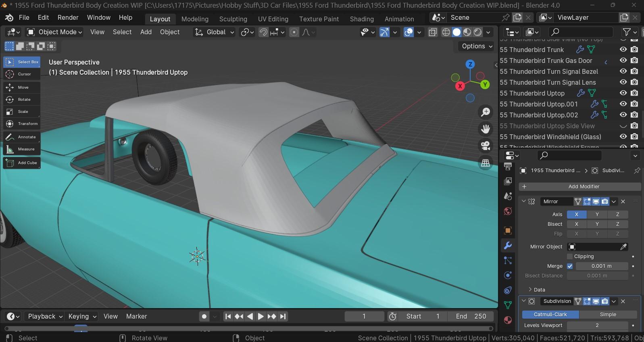The height and width of the screenshot is (342, 644).
Task: Open Object Data properties green triangle tab
Action: tap(508, 305)
